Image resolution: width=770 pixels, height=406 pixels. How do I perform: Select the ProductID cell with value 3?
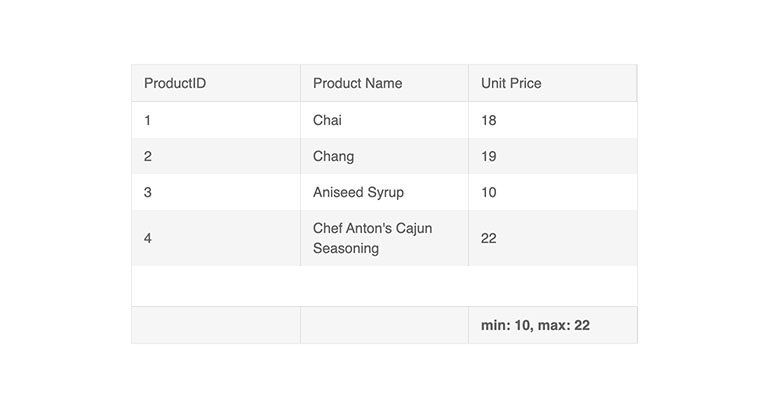[x=216, y=192]
